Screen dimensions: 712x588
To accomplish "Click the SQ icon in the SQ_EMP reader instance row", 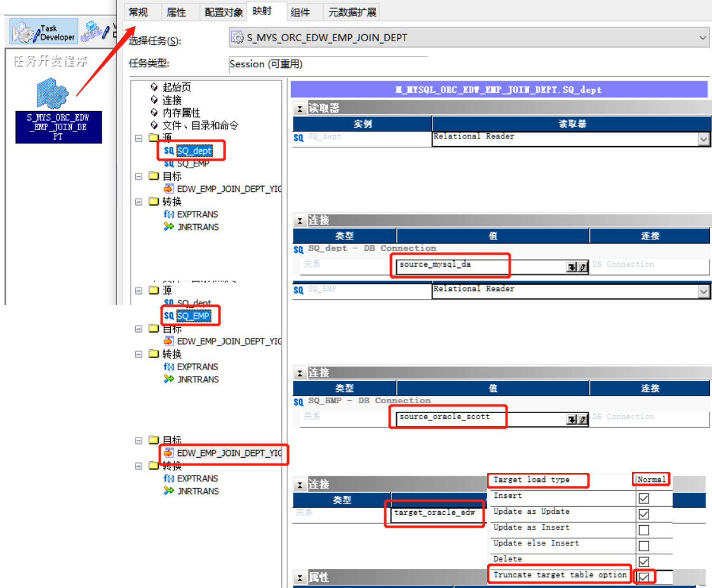I will (x=299, y=290).
